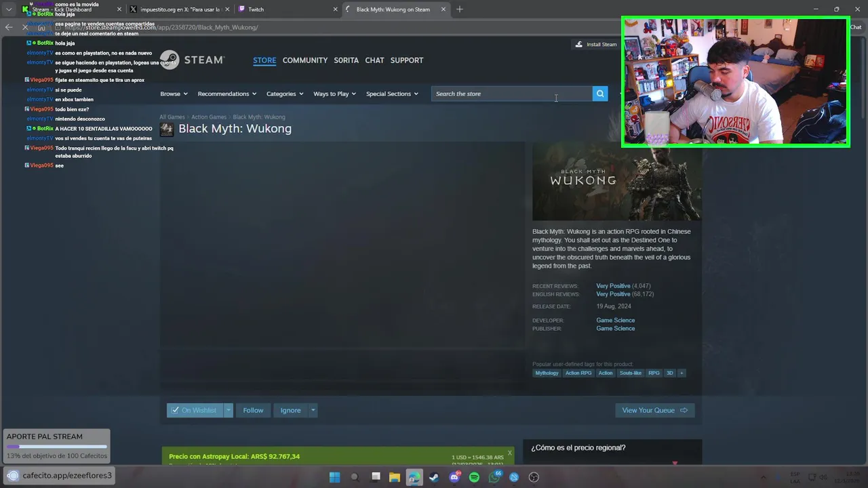Stop loading the page with X button
This screenshot has width=868, height=488.
[25, 27]
